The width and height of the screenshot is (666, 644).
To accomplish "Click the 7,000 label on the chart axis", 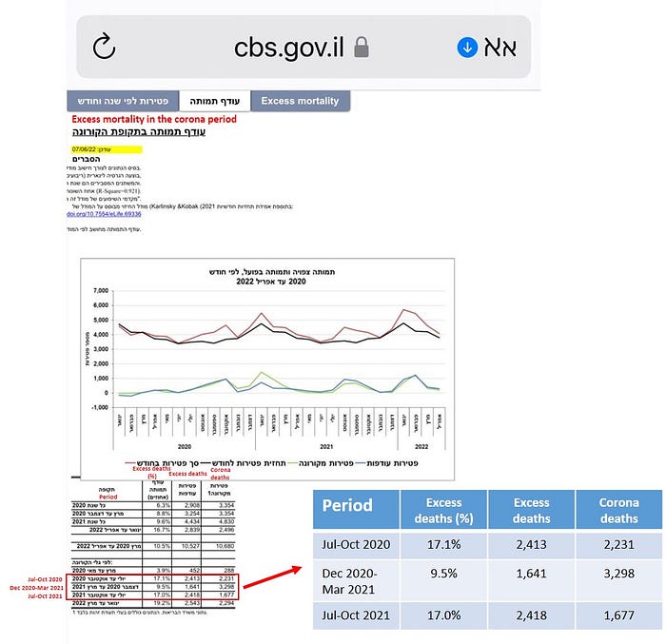I will click(x=101, y=291).
